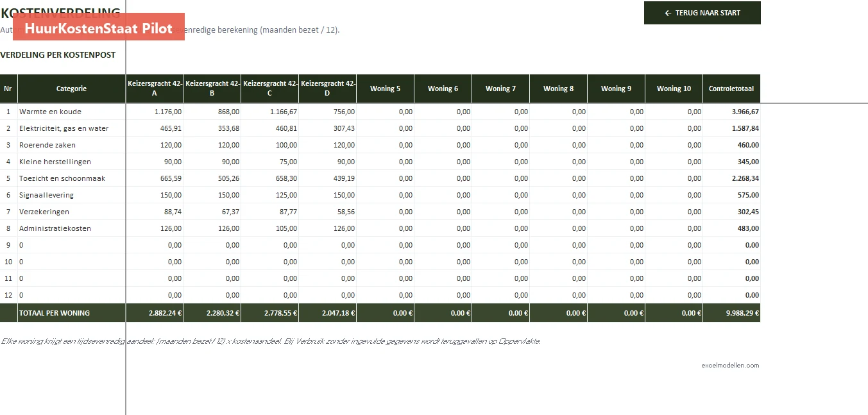This screenshot has height=415, width=868.
Task: Select the cell with value 353,68
Action: tap(212, 128)
